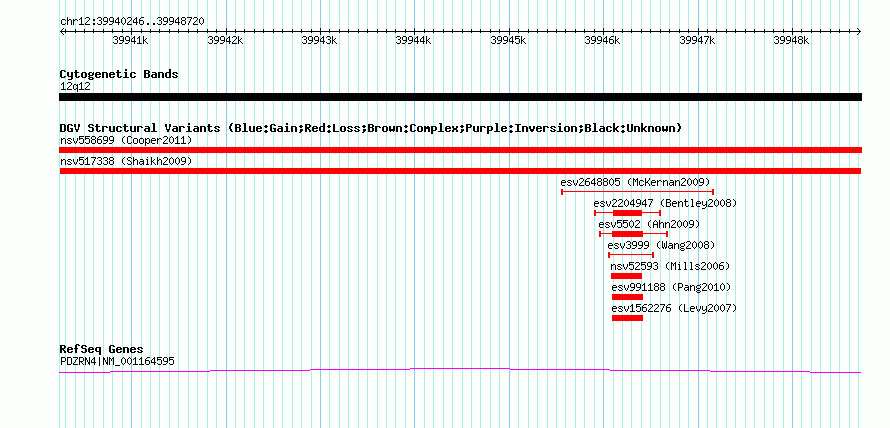Click the 39944k ruler tick label

pyautogui.click(x=414, y=41)
